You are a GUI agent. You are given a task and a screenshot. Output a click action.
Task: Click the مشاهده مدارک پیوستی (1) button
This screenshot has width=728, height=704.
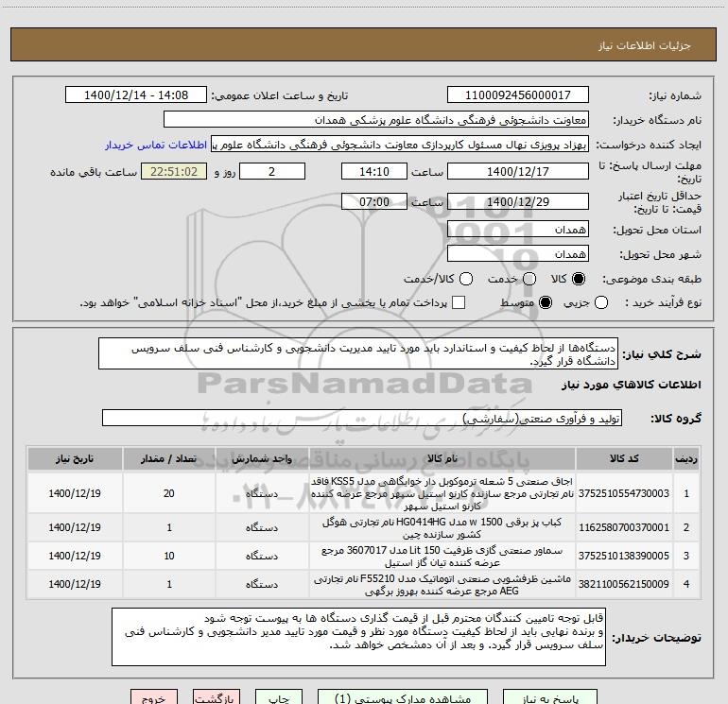coord(403,697)
